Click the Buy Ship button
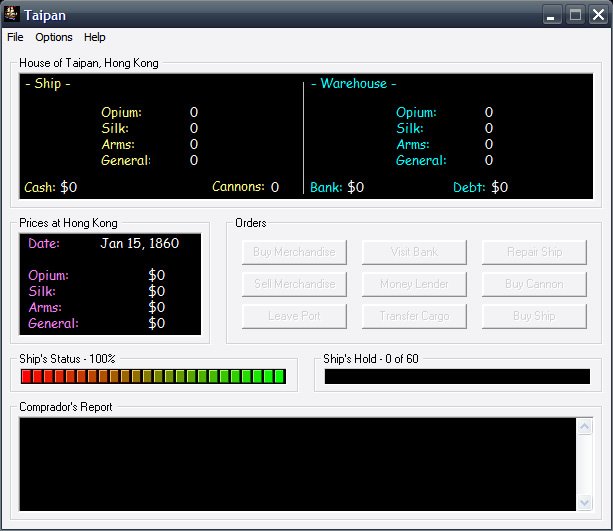Screen dimensions: 613x531 point(534,316)
